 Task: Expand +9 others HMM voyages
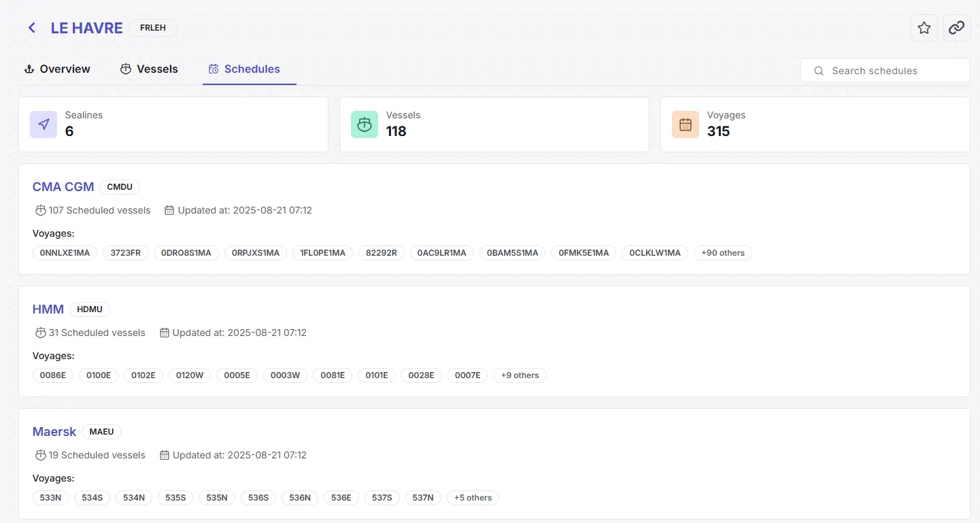click(520, 375)
